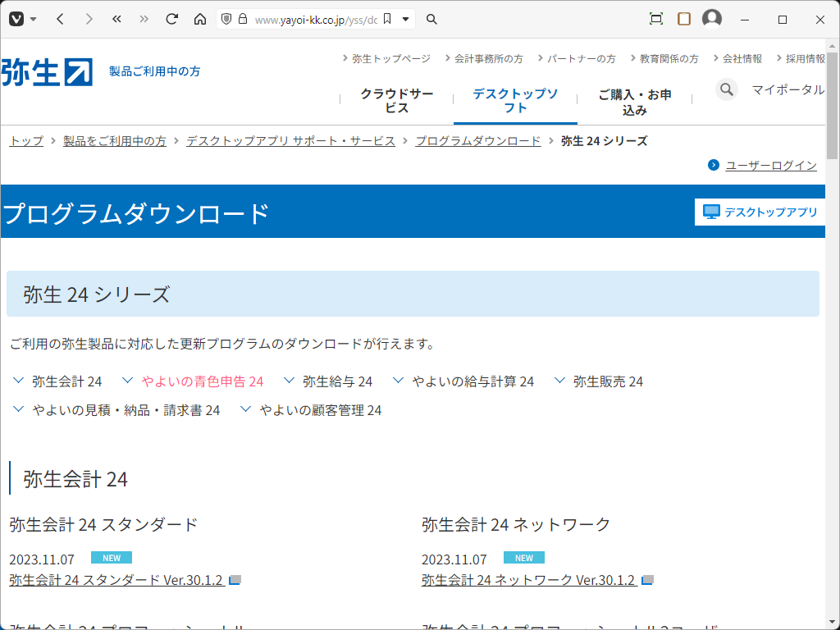The height and width of the screenshot is (630, 840).
Task: Click chevron beside やよいの青色申告 24
Action: coord(127,381)
